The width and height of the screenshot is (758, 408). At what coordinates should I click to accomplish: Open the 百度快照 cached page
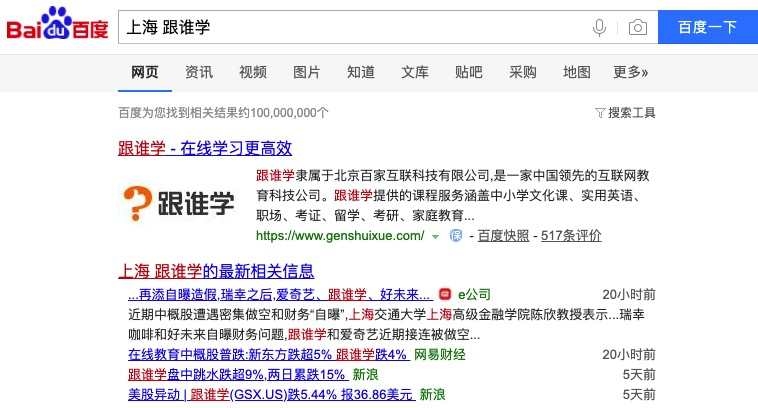503,236
